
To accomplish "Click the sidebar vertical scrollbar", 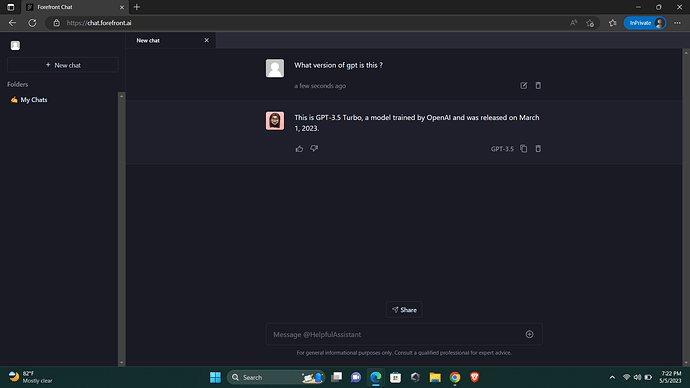I will (121, 229).
